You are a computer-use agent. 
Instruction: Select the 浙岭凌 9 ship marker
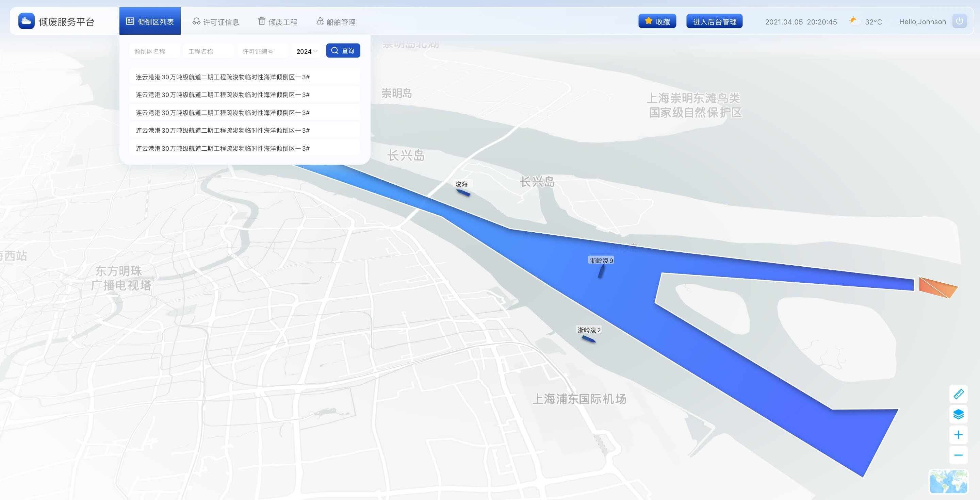[x=601, y=271]
